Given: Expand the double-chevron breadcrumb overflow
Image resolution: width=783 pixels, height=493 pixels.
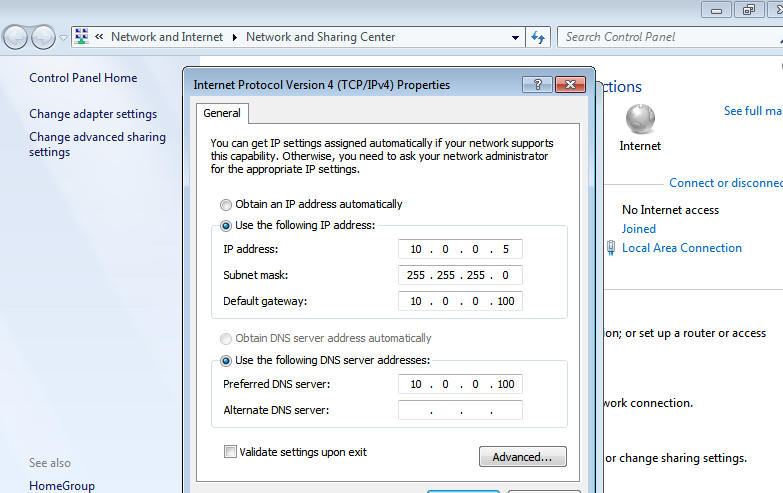Looking at the screenshot, I should pyautogui.click(x=99, y=36).
